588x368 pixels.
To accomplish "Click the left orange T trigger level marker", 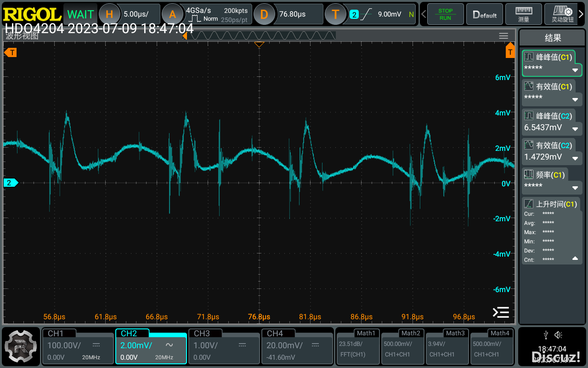I will (x=11, y=52).
